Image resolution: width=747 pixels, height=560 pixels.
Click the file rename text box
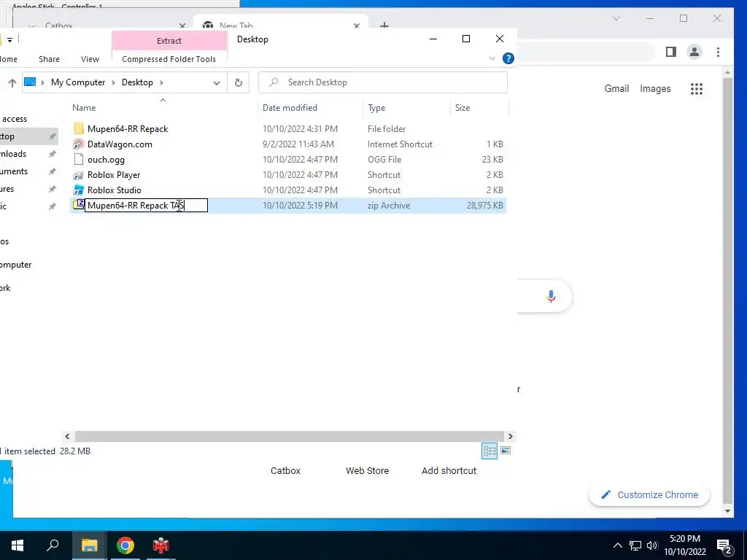(146, 205)
